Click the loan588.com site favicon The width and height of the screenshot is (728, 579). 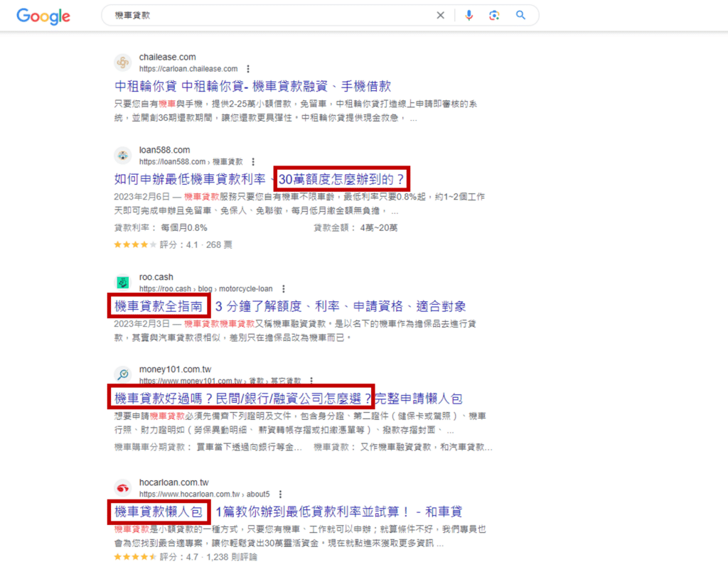click(123, 156)
